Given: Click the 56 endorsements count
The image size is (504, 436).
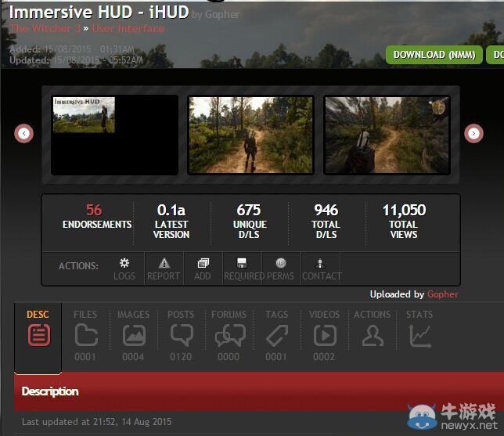Looking at the screenshot, I should pos(94,210).
